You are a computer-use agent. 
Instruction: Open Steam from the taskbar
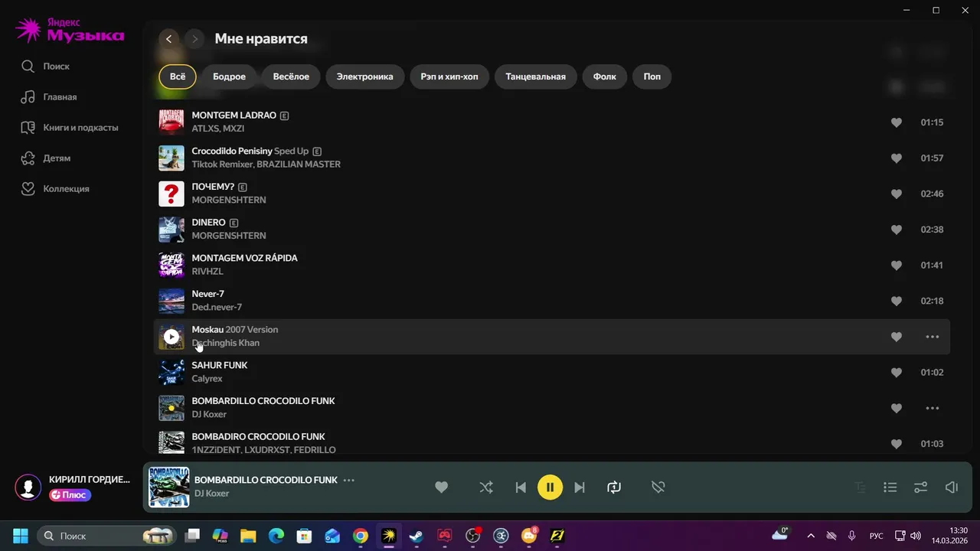(416, 536)
